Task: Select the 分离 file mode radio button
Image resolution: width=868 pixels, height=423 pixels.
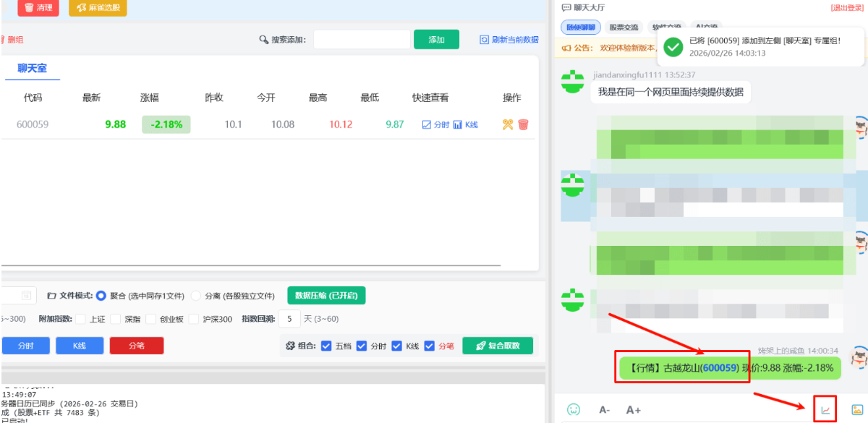Action: coord(196,296)
